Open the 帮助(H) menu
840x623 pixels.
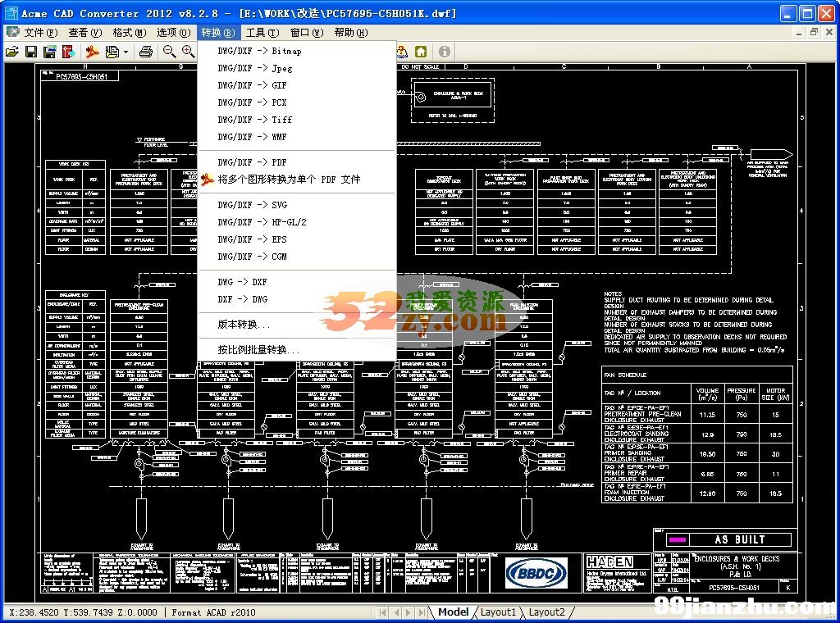tap(351, 33)
